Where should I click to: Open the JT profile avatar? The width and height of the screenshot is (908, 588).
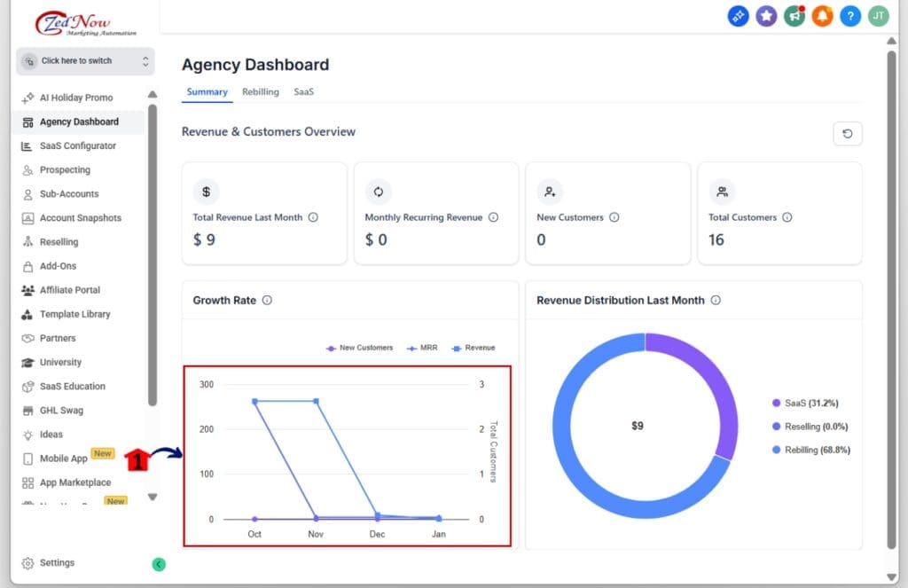click(x=878, y=16)
